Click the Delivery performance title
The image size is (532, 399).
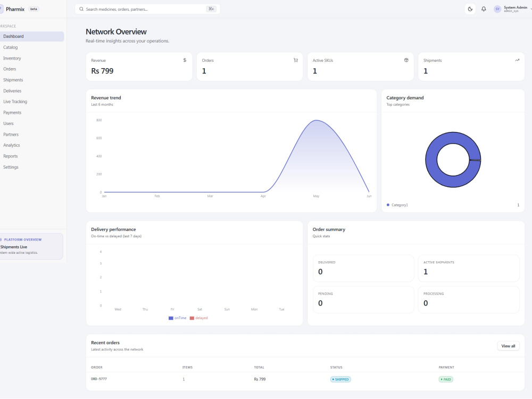(x=113, y=229)
